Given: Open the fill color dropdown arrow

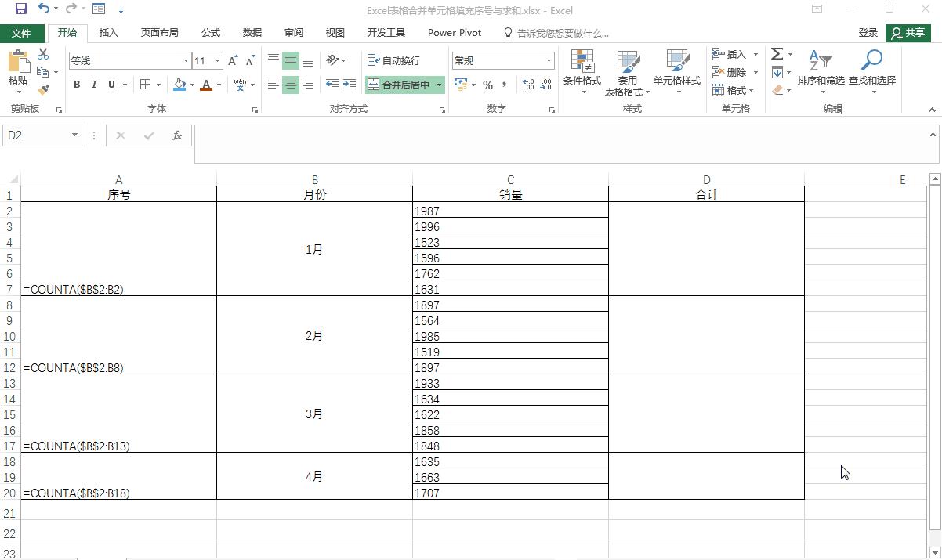Looking at the screenshot, I should tap(190, 85).
